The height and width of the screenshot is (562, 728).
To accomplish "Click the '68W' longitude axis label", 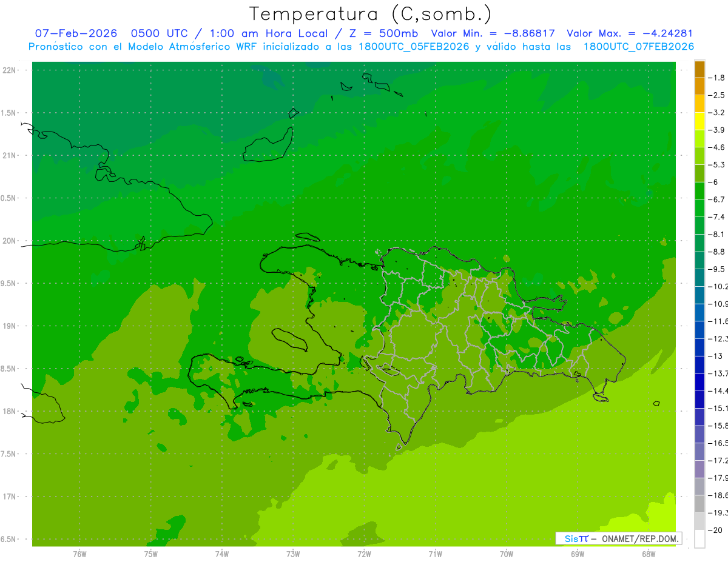I will [x=649, y=554].
